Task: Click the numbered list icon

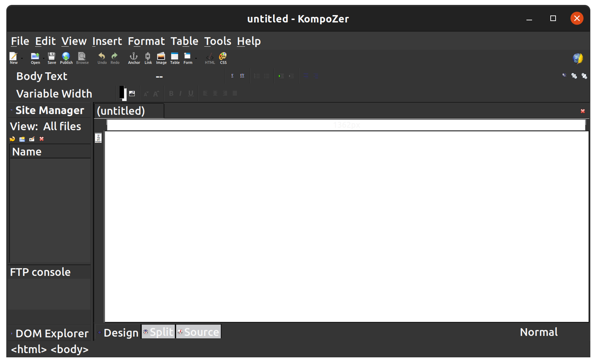Action: point(257,76)
